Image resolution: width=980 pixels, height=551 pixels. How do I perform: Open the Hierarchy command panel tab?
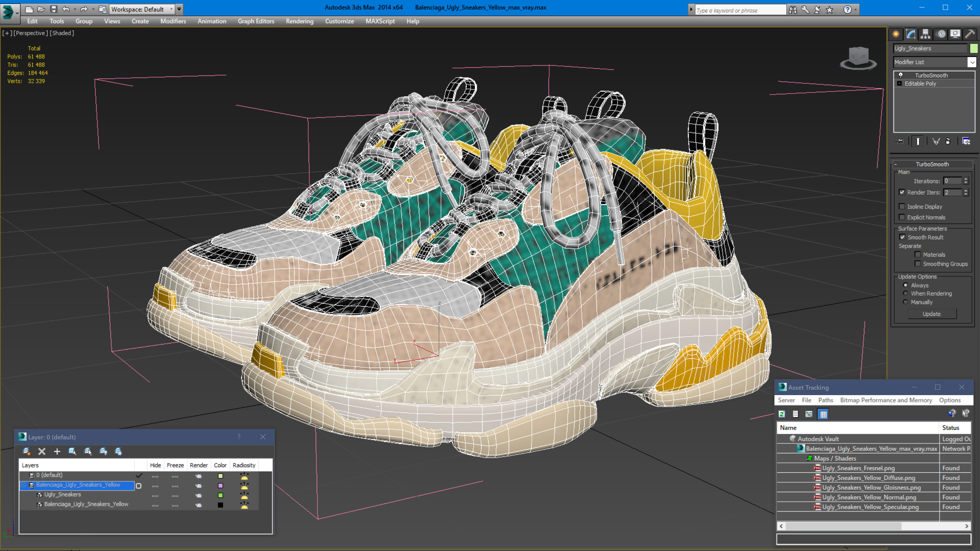pyautogui.click(x=926, y=34)
